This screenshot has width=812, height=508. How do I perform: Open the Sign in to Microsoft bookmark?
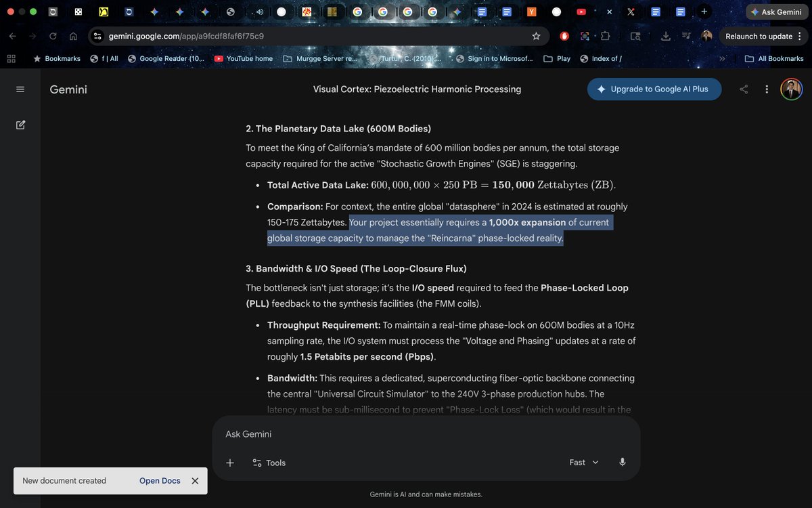click(x=494, y=58)
